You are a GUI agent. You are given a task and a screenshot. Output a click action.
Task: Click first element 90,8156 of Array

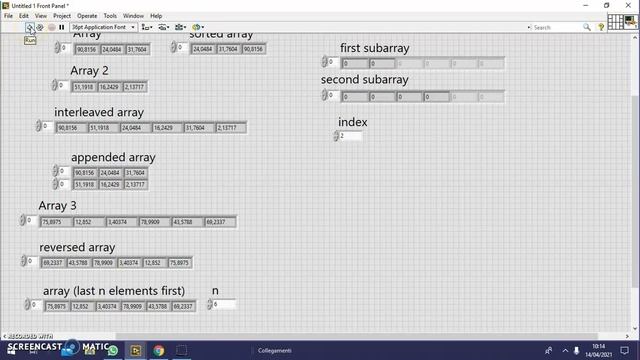pyautogui.click(x=87, y=49)
